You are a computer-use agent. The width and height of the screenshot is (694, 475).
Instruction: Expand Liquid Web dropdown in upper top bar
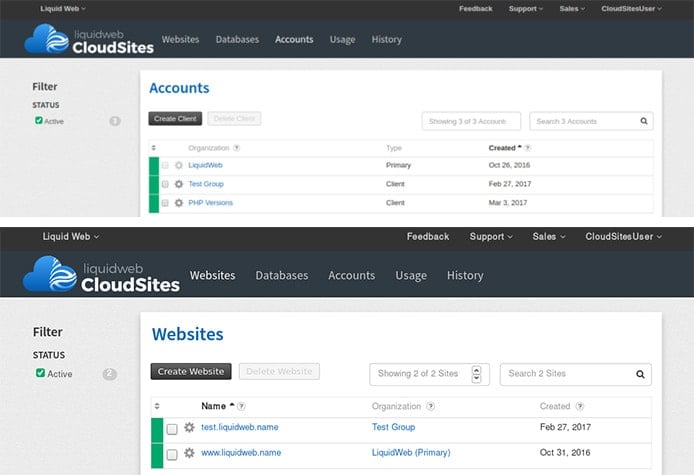63,8
